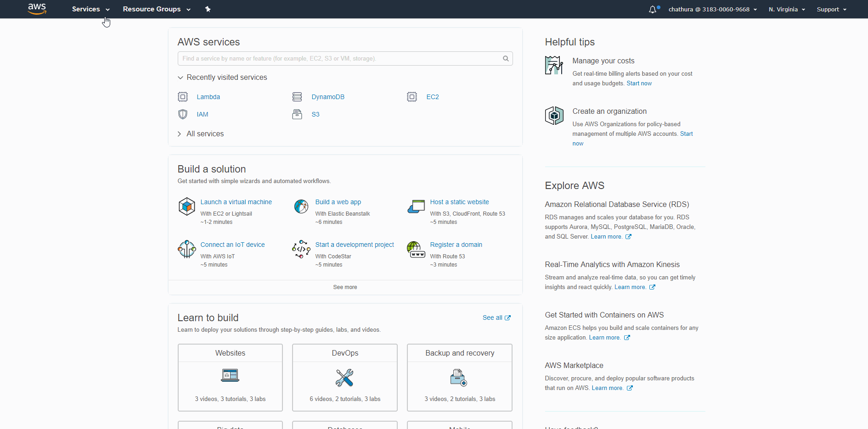Click external link icon beside Kinesis Learn more
The image size is (868, 429).
pos(652,287)
